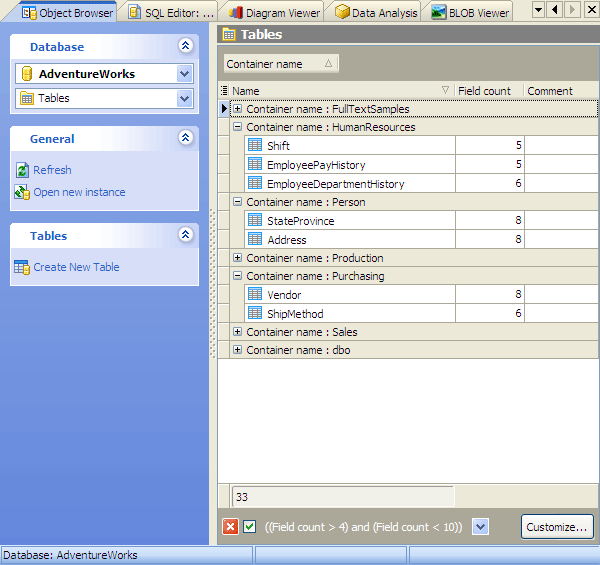
Task: Sort by the Field count column
Action: coord(489,91)
